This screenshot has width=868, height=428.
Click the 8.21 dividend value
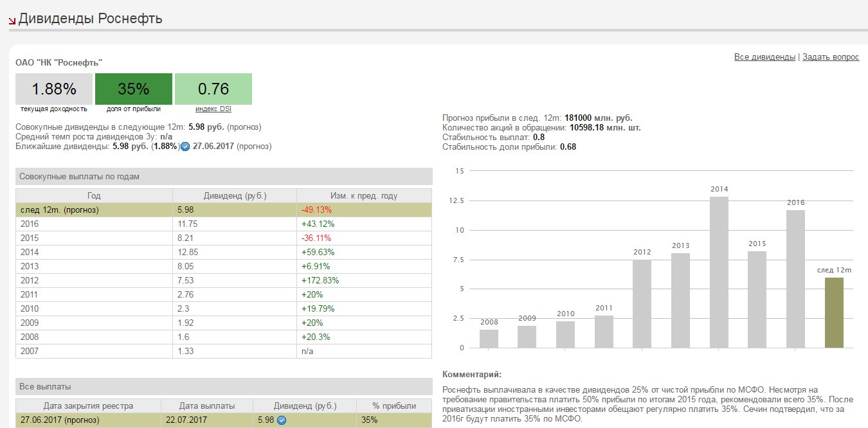point(185,238)
